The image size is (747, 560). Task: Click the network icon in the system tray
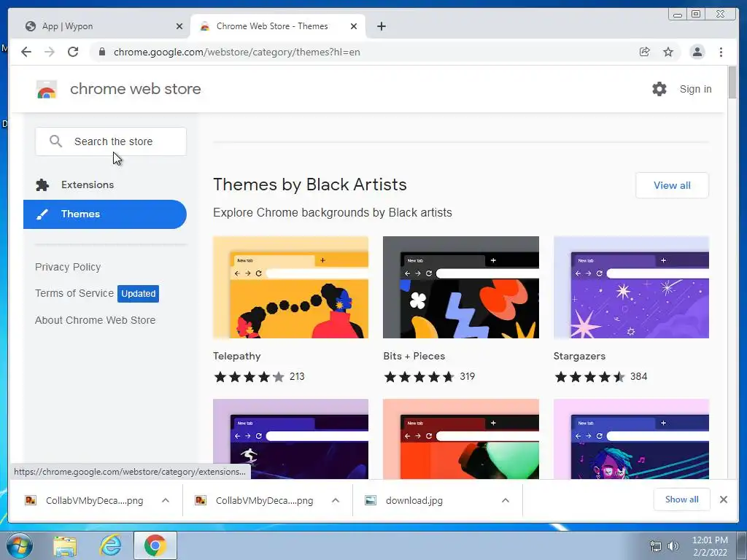tap(656, 546)
